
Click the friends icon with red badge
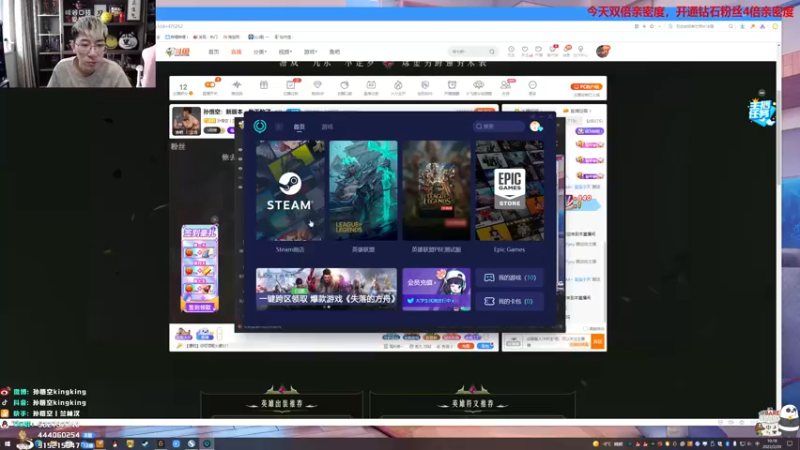[506, 85]
